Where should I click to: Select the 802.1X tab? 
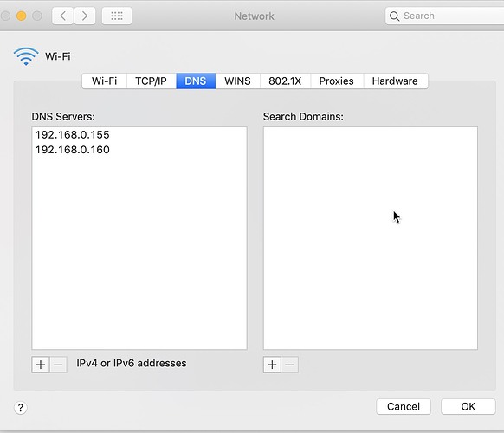[x=285, y=81]
